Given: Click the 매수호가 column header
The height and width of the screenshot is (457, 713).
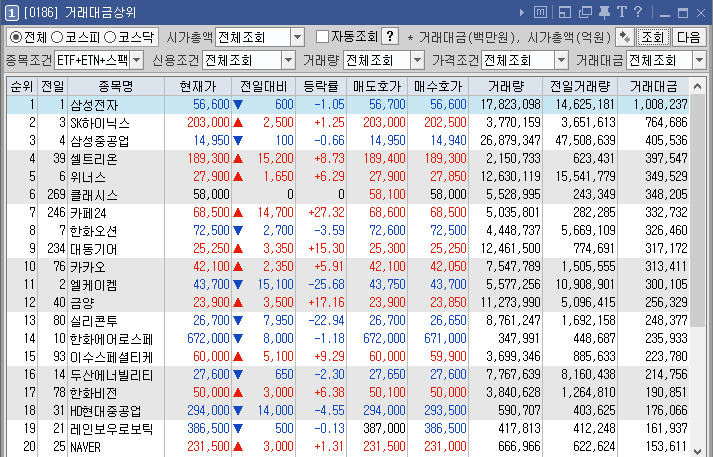Looking at the screenshot, I should tap(438, 86).
